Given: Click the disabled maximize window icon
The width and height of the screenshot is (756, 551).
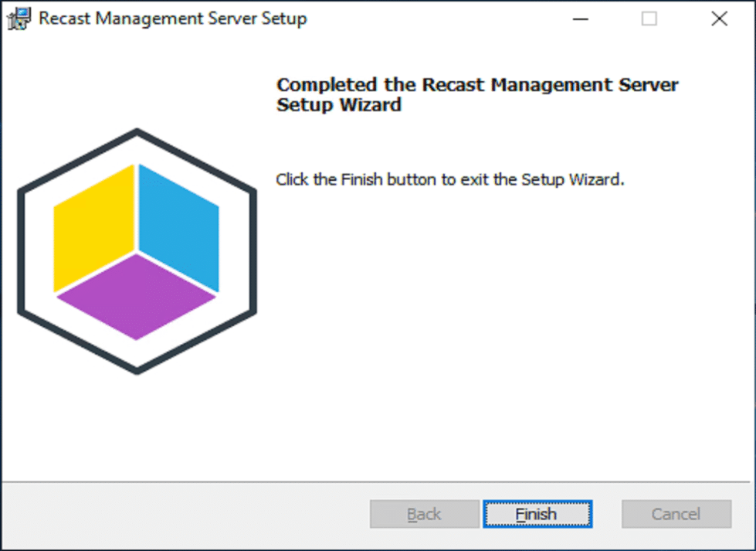Looking at the screenshot, I should click(649, 19).
